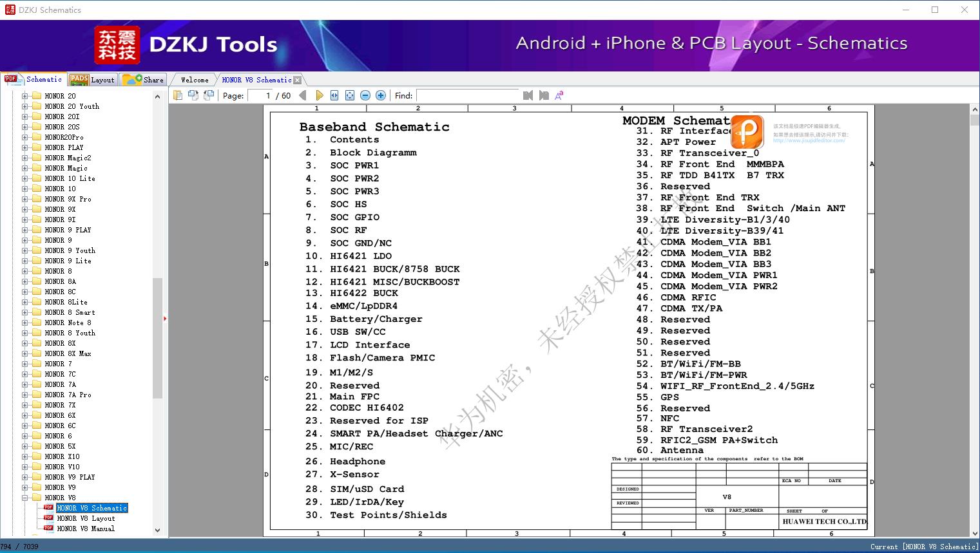Expand the HONOR 8X Max node
The image size is (980, 553).
click(x=24, y=353)
